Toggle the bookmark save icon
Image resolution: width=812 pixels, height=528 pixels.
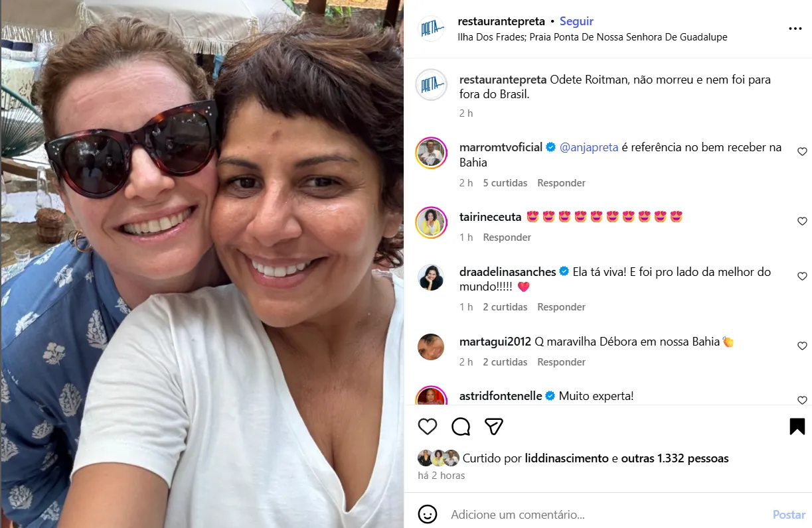coord(797,427)
